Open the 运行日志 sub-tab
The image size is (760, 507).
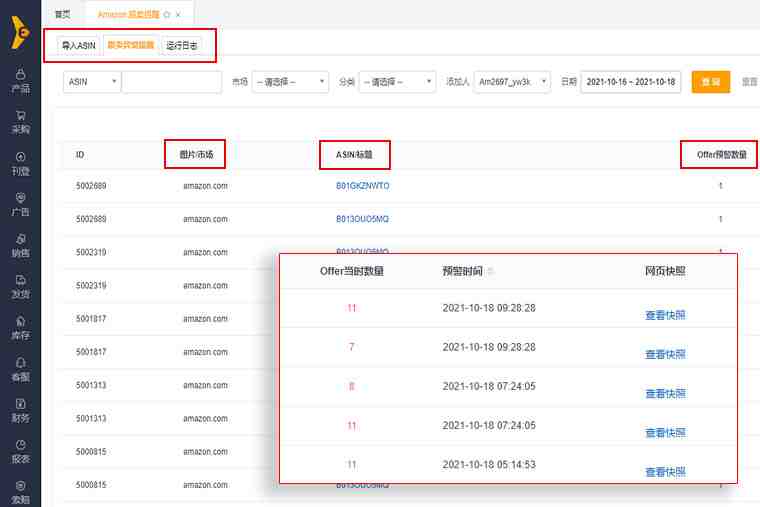[181, 46]
